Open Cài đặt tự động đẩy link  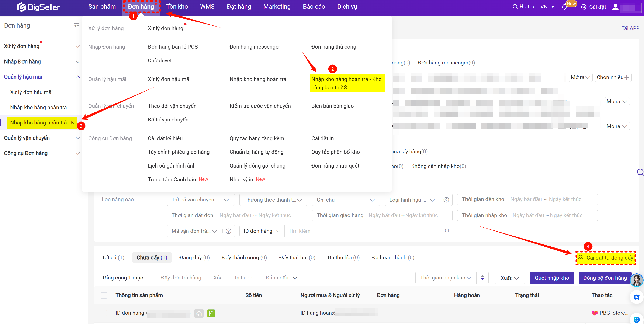tap(606, 258)
